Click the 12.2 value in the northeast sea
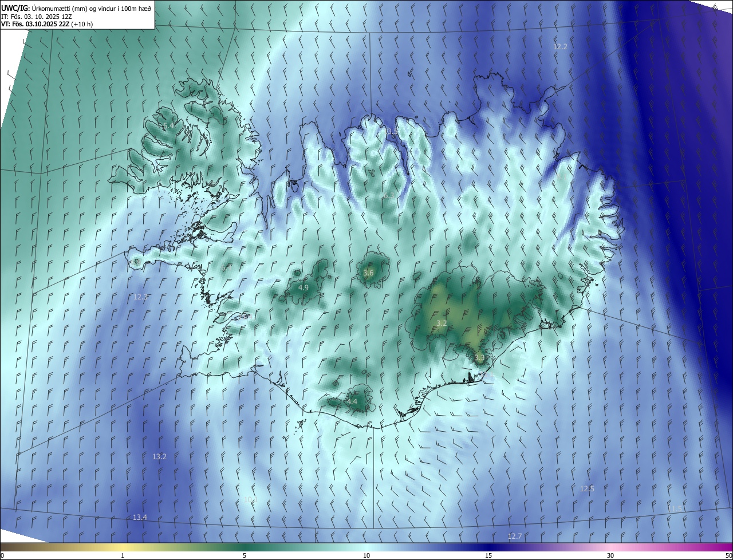The height and width of the screenshot is (560, 733). [x=560, y=46]
